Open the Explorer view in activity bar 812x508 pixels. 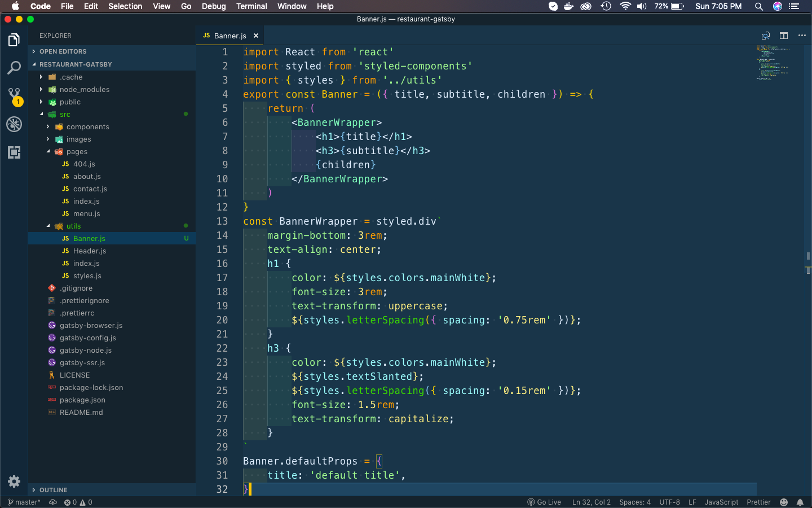pos(14,40)
